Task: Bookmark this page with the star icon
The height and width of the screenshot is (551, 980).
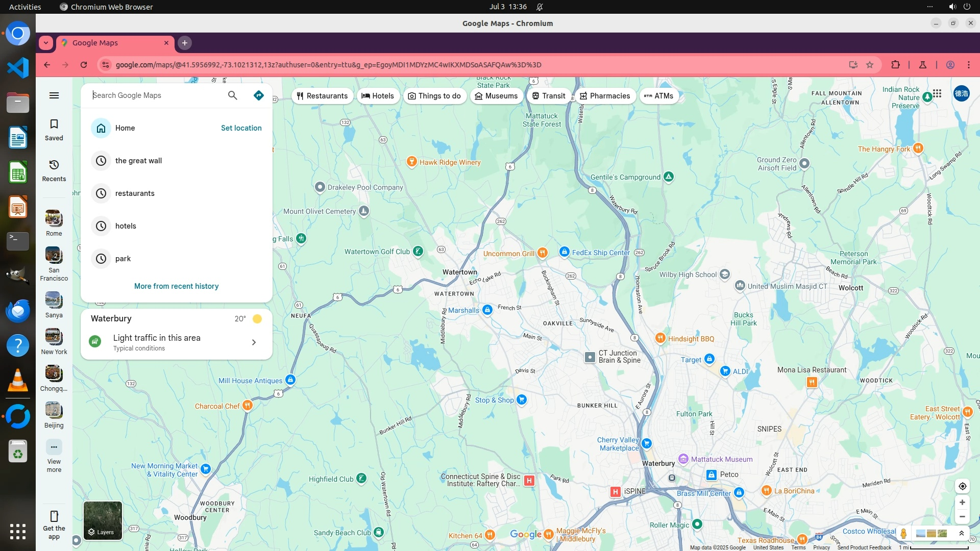Action: (x=870, y=65)
